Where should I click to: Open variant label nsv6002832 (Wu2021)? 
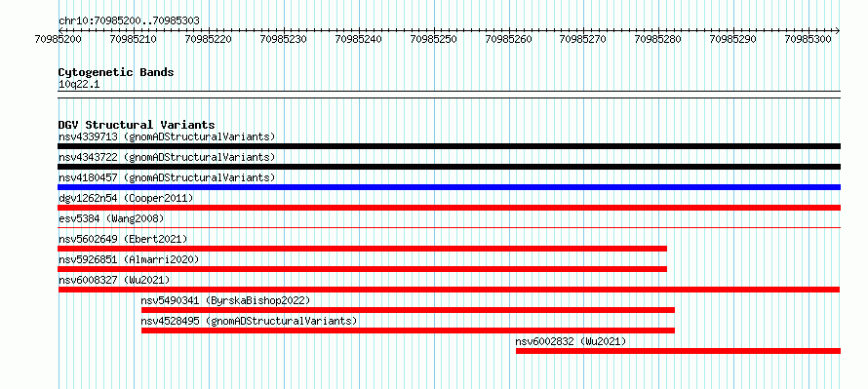pyautogui.click(x=571, y=341)
